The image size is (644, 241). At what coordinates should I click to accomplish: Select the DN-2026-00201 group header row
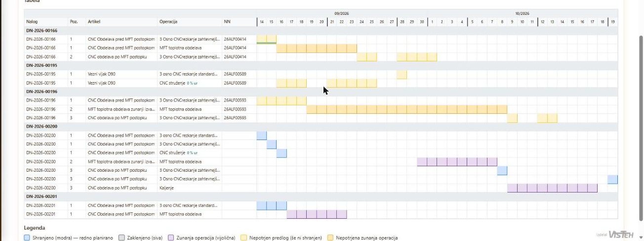pos(321,196)
